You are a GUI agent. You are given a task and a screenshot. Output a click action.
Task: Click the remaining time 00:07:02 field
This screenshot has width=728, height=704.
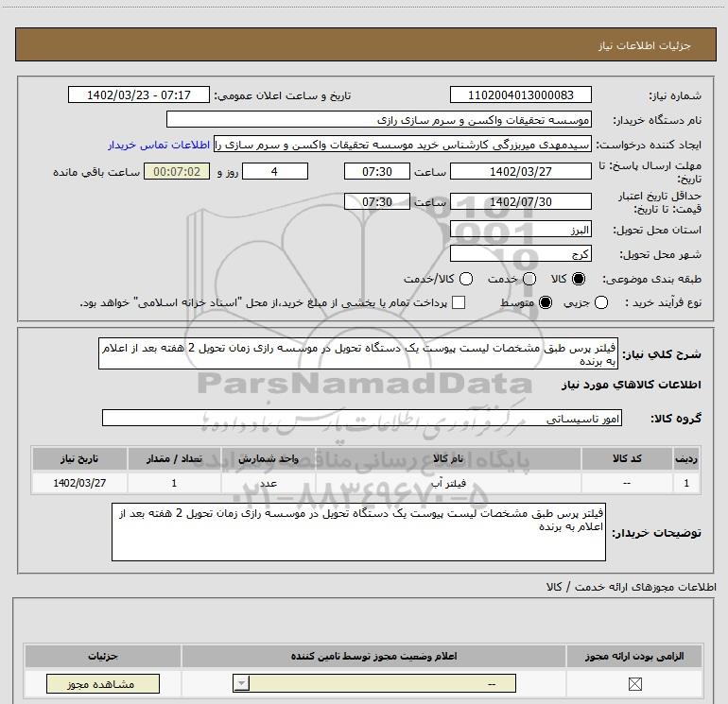click(x=177, y=171)
